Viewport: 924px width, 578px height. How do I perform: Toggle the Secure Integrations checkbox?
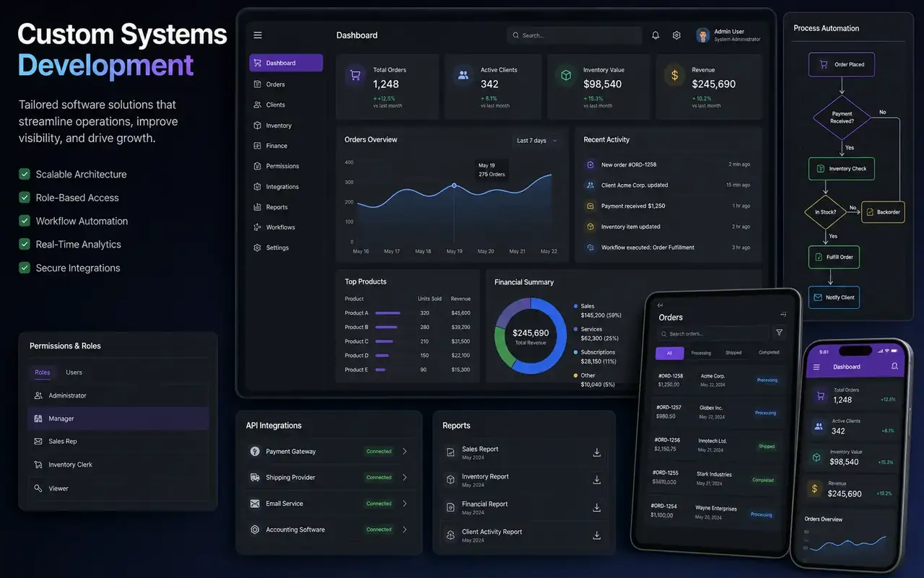click(25, 268)
